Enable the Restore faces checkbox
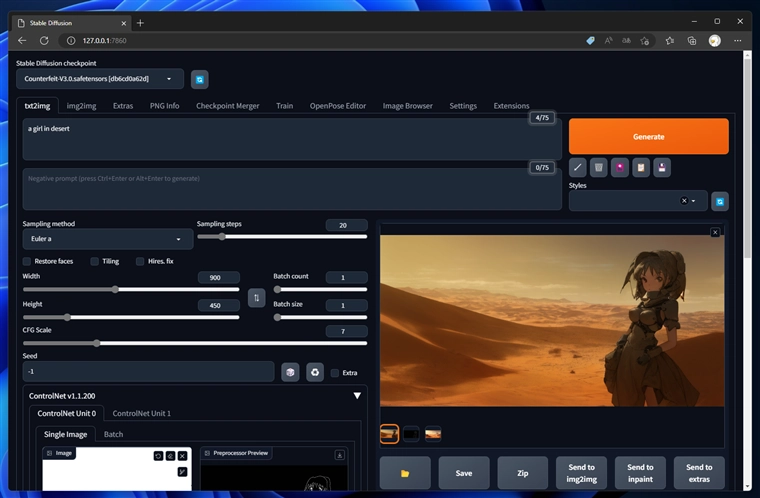This screenshot has height=498, width=760. [27, 261]
